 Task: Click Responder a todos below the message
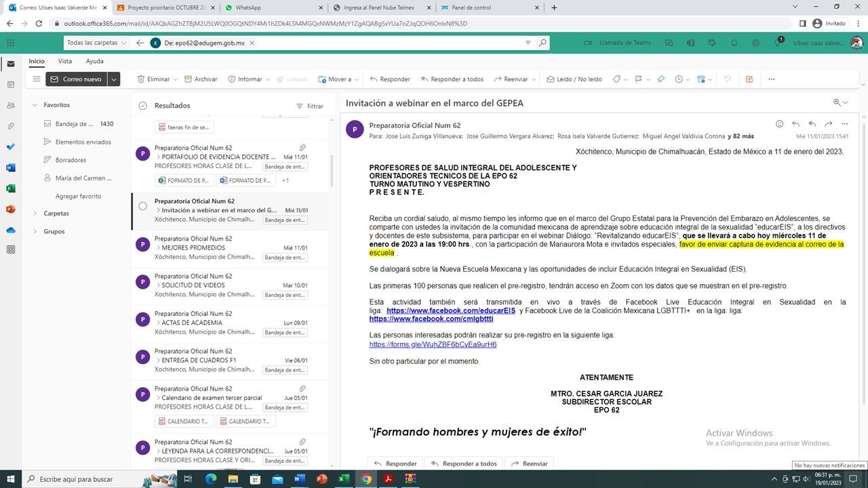coord(464,464)
